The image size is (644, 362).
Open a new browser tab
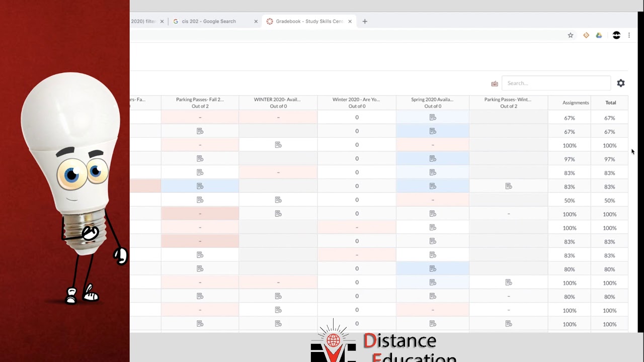tap(365, 21)
